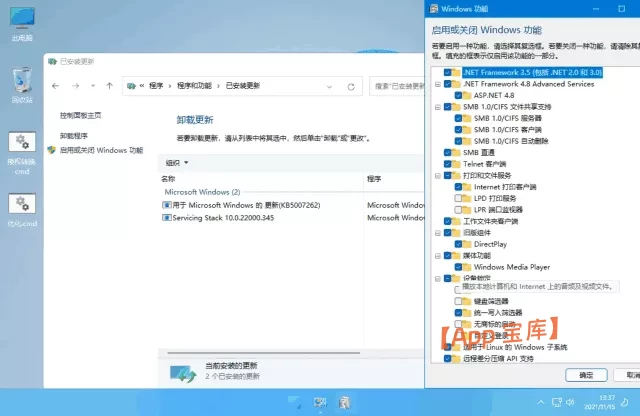This screenshot has height=416, width=640.
Task: Click the Servicing Stack update row icon
Action: coord(167,218)
